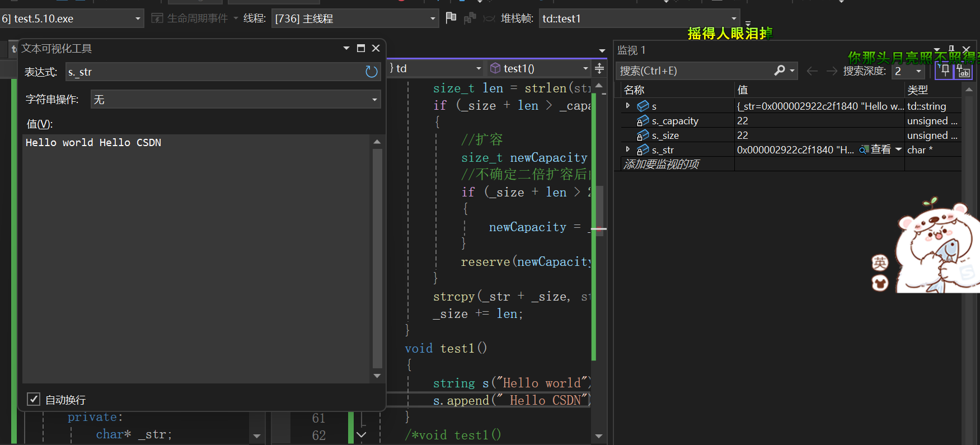
Task: Open the test1() member dropdown
Action: 538,68
